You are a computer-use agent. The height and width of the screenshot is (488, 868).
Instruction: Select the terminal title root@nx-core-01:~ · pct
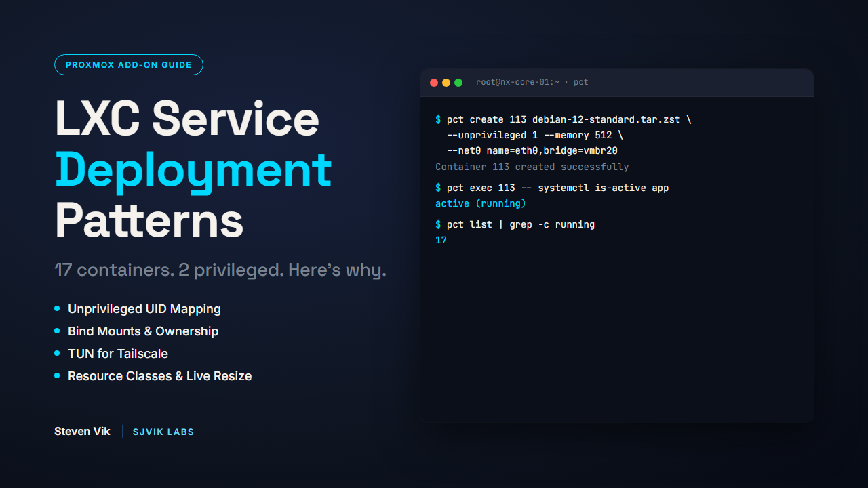[x=532, y=82]
